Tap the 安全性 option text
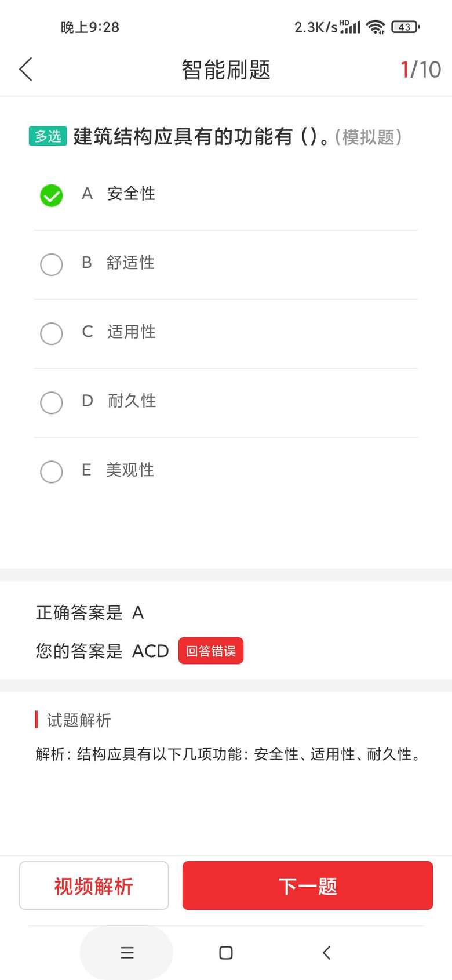 [x=131, y=194]
